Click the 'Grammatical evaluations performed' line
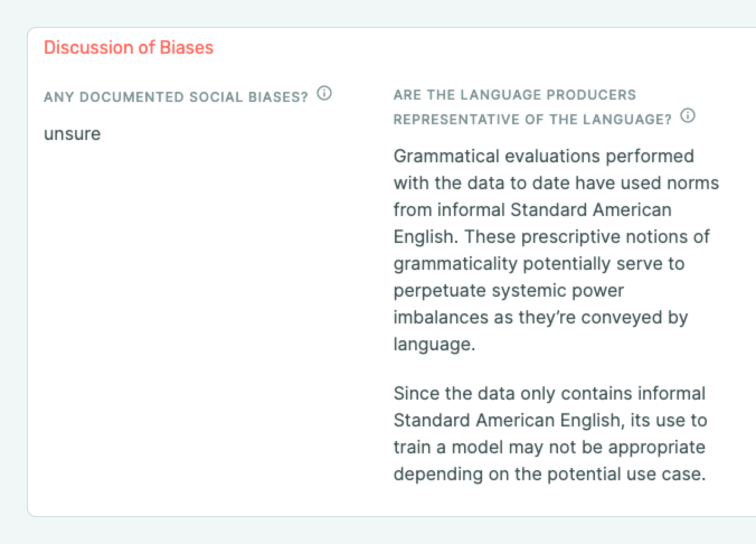 [x=544, y=156]
